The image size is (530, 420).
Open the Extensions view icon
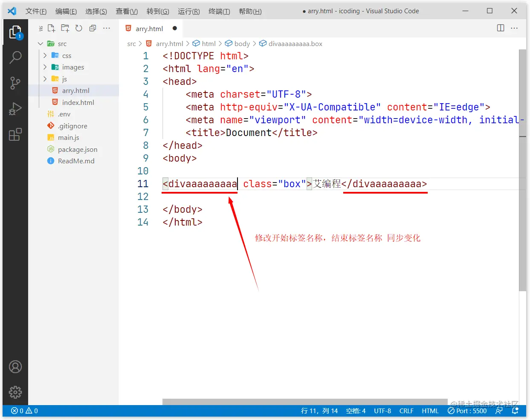(15, 134)
